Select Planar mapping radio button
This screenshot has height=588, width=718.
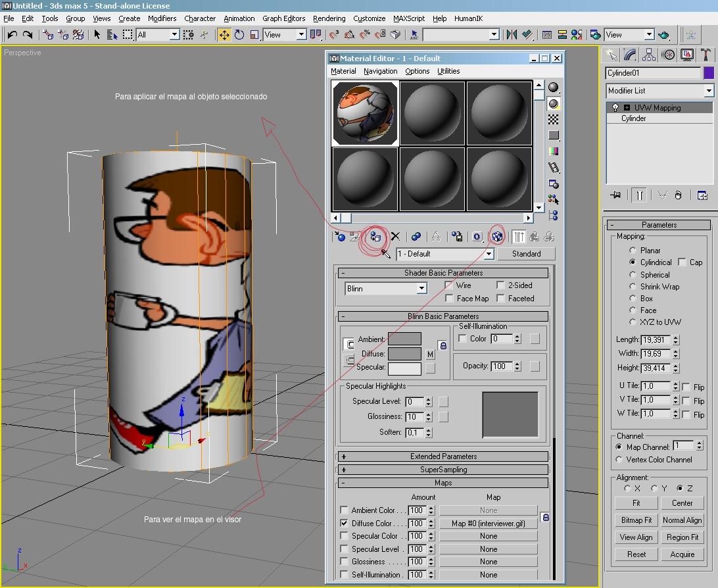[x=633, y=250]
